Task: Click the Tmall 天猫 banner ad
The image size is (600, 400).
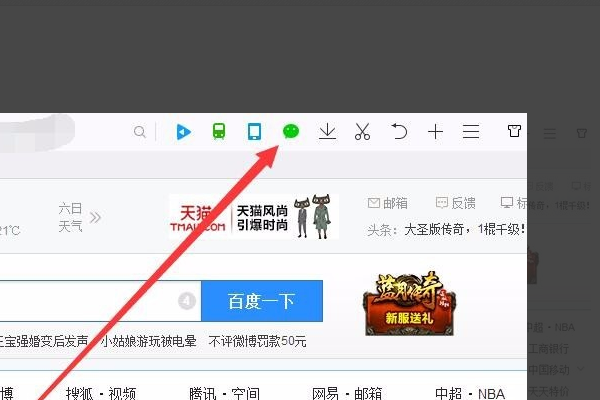Action: [x=253, y=217]
